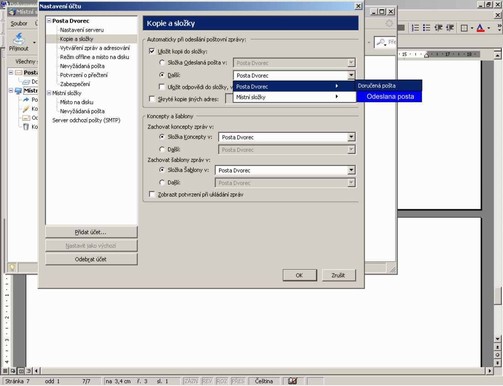Click the spelling book icon in Word status bar
The height and width of the screenshot is (386, 503).
pyautogui.click(x=292, y=381)
